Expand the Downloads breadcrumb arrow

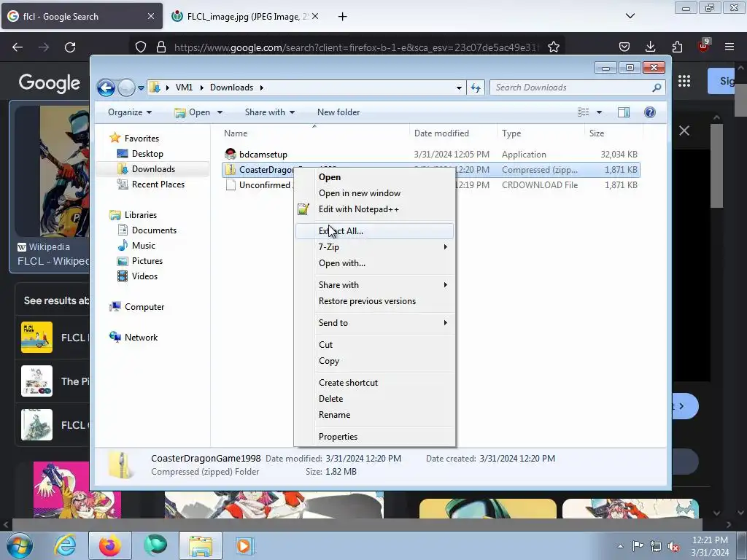[x=262, y=87]
